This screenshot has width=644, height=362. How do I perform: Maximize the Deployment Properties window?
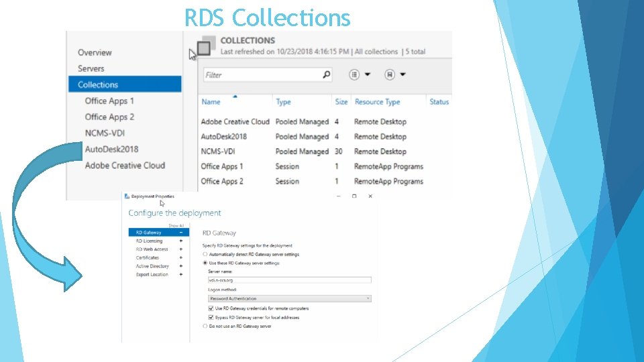(354, 196)
